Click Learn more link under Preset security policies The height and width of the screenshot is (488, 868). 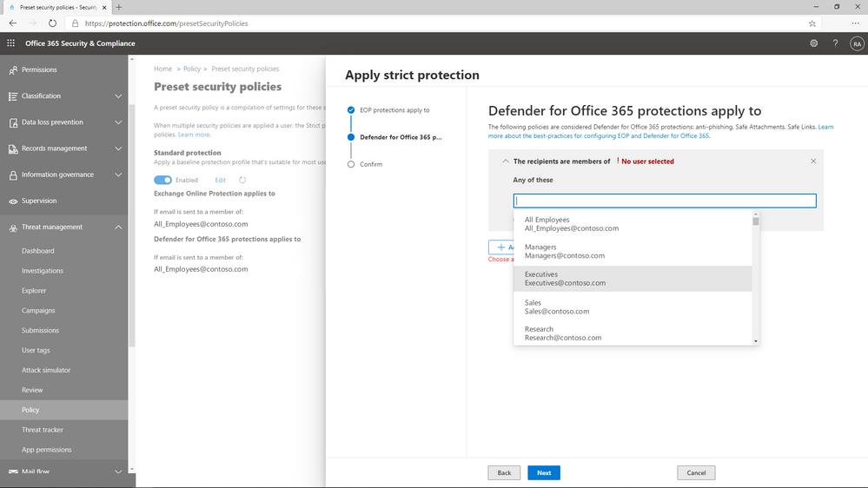[x=194, y=135]
